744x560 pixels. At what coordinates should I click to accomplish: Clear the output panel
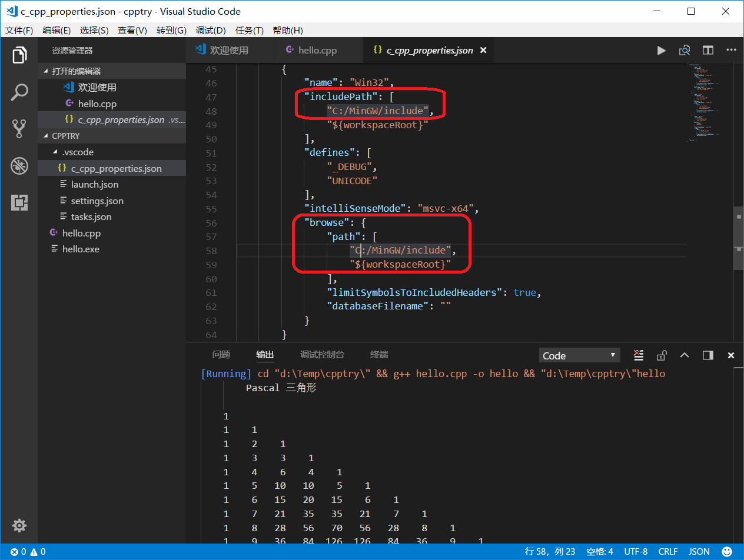(x=639, y=355)
